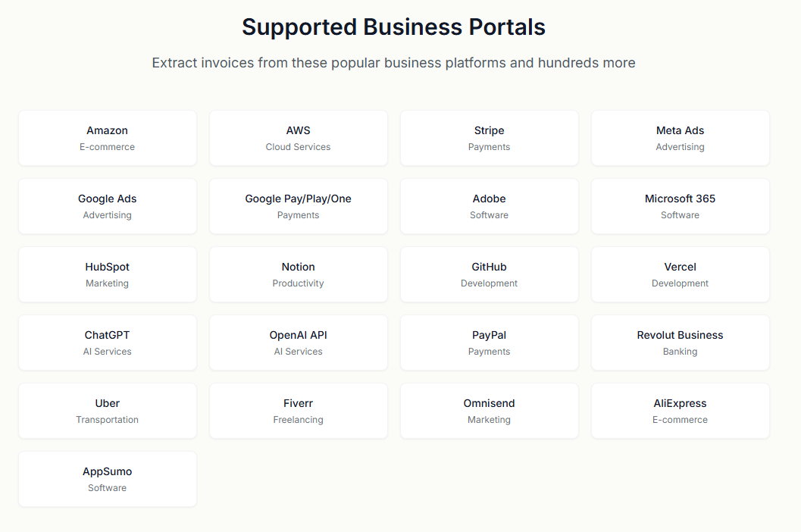Choose the AppSumo Software card
The width and height of the screenshot is (801, 532).
[x=108, y=479]
